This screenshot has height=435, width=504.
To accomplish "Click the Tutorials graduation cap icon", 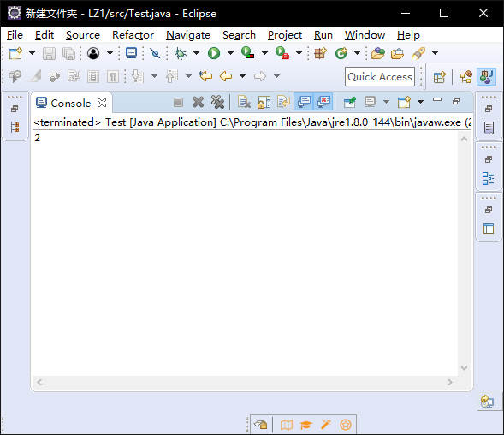I will 305,425.
